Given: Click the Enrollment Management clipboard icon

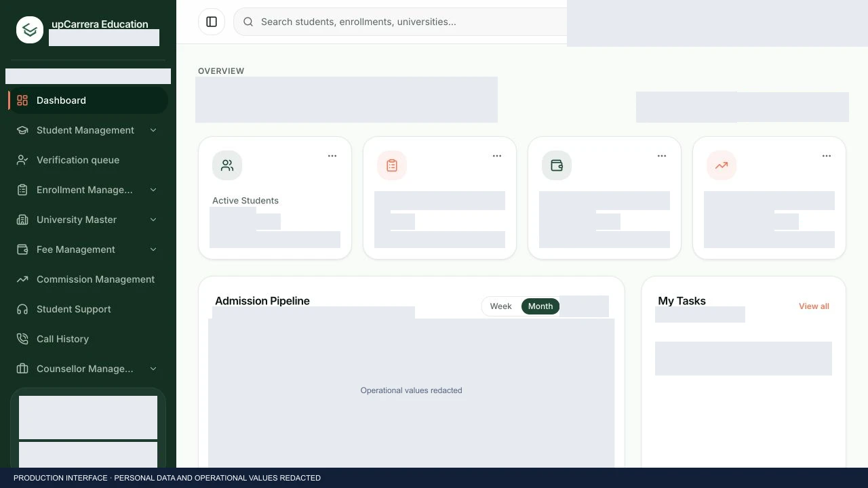Looking at the screenshot, I should (x=22, y=190).
